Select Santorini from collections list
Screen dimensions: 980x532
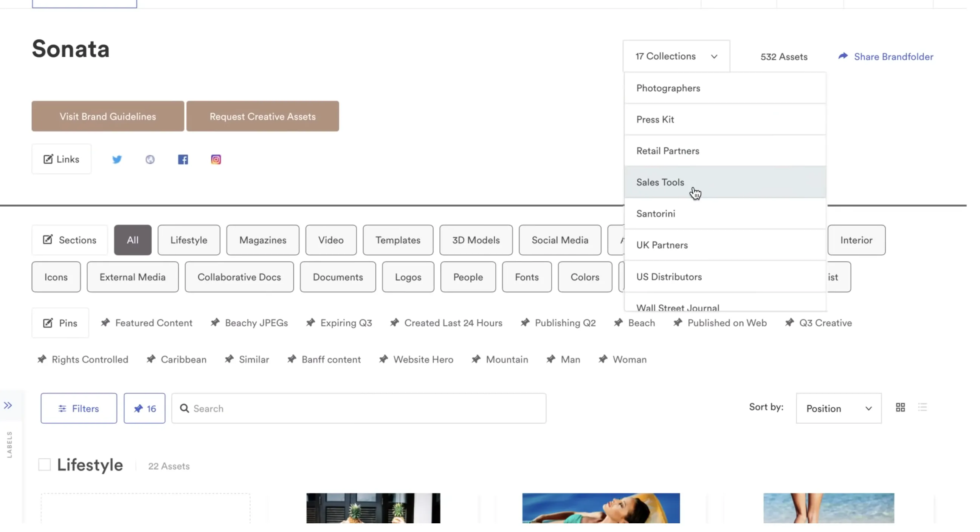pyautogui.click(x=656, y=213)
